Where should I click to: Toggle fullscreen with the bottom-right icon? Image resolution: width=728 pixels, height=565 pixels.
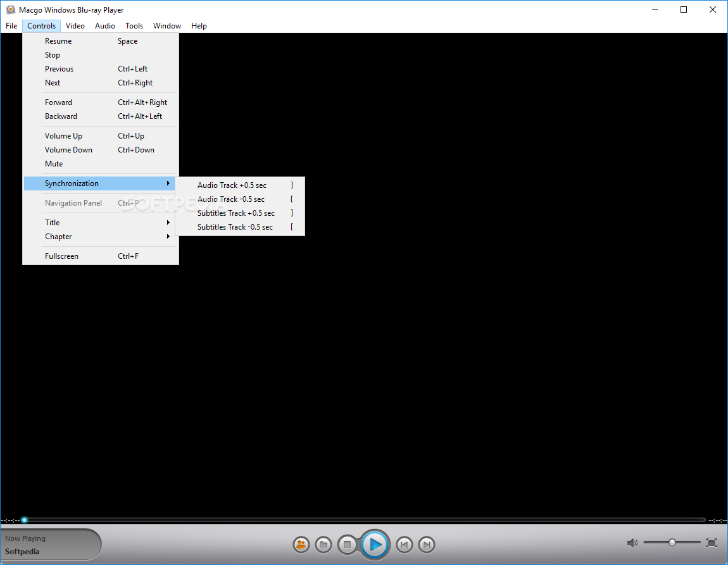coord(712,543)
